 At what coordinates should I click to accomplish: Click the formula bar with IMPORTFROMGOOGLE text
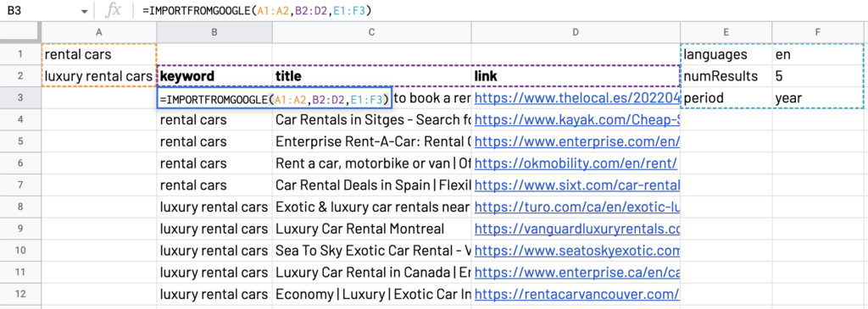[x=498, y=10]
